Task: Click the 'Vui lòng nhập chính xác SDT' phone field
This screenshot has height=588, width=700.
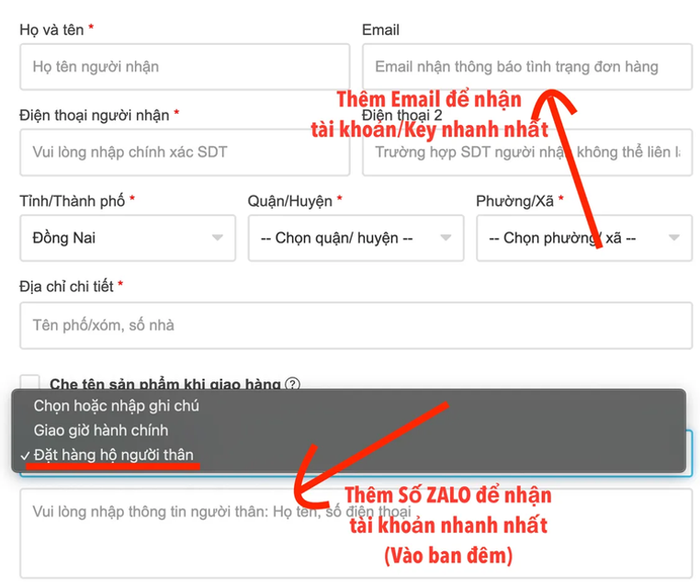Action: [185, 153]
